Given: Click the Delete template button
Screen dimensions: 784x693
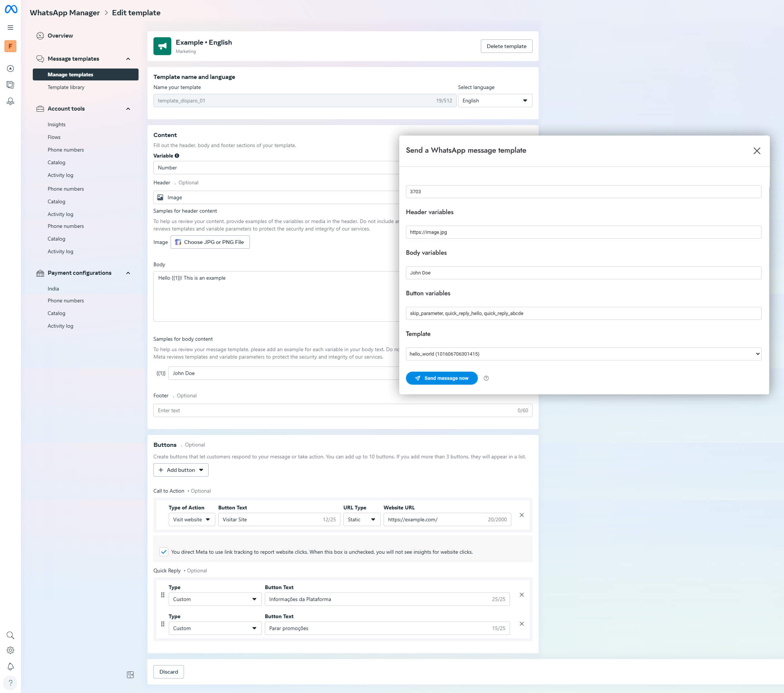Looking at the screenshot, I should click(x=506, y=46).
